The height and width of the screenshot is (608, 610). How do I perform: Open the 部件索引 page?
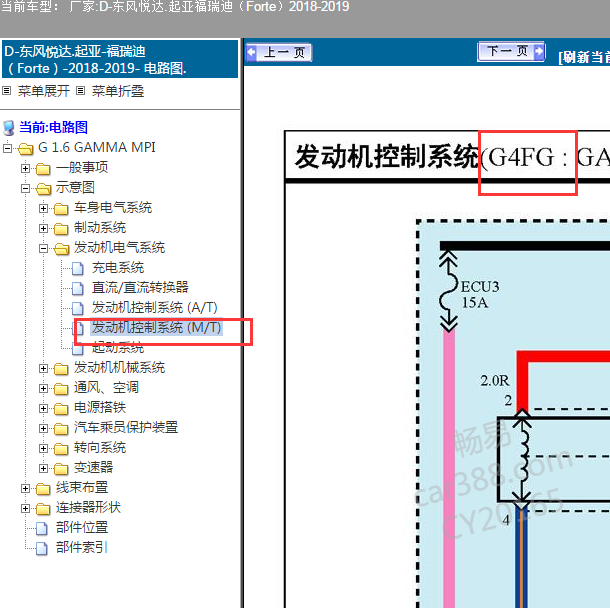tap(82, 548)
